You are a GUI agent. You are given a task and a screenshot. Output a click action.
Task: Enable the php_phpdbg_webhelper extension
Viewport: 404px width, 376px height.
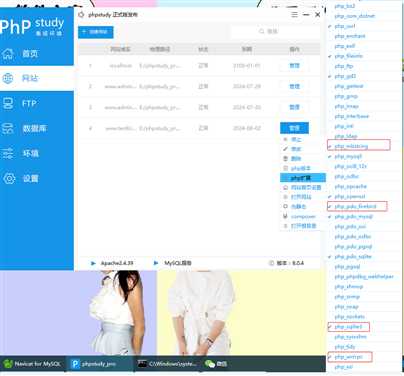(x=364, y=277)
